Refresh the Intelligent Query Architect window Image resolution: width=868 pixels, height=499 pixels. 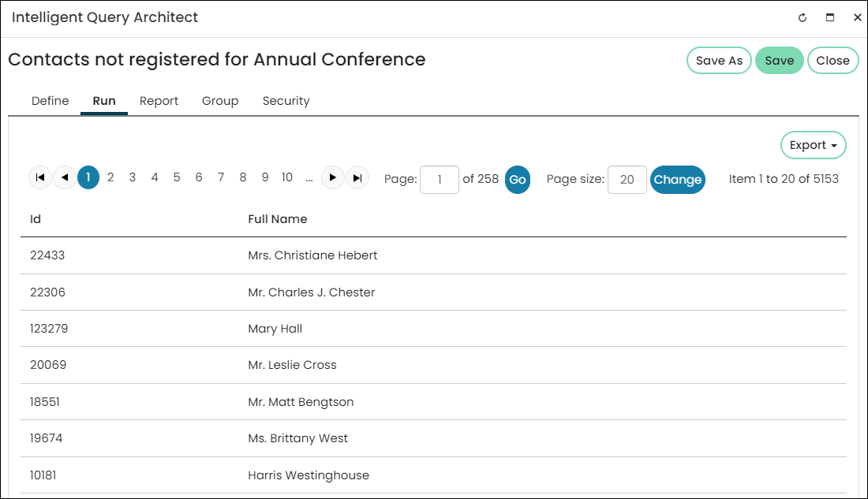tap(803, 17)
